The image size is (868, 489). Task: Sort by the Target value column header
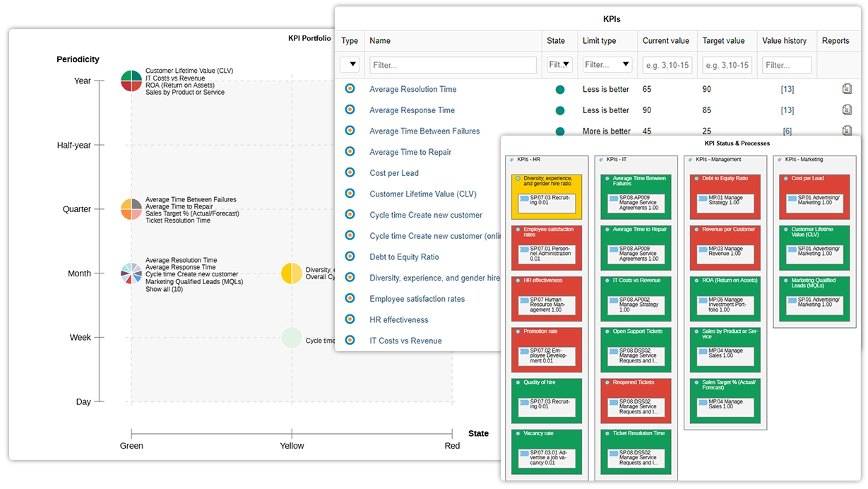[723, 41]
